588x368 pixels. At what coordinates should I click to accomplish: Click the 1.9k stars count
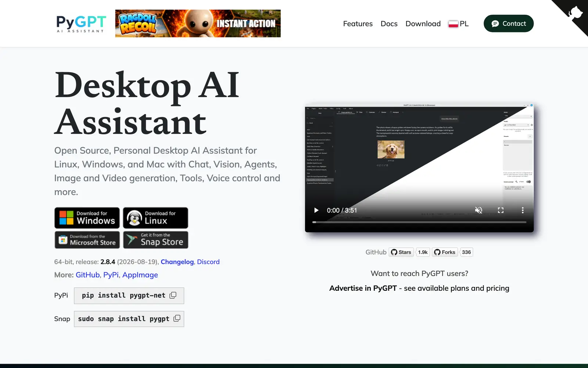click(x=423, y=252)
